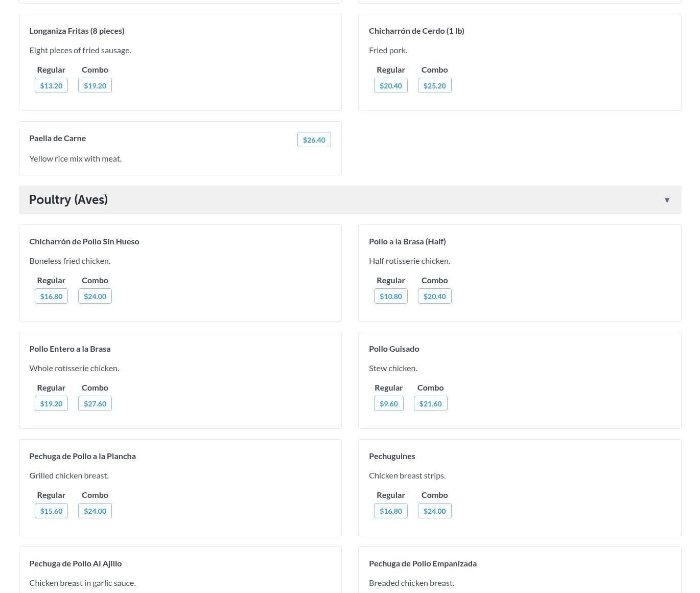Add Paella de Carne at $26.40
The height and width of the screenshot is (593, 700).
coord(314,140)
